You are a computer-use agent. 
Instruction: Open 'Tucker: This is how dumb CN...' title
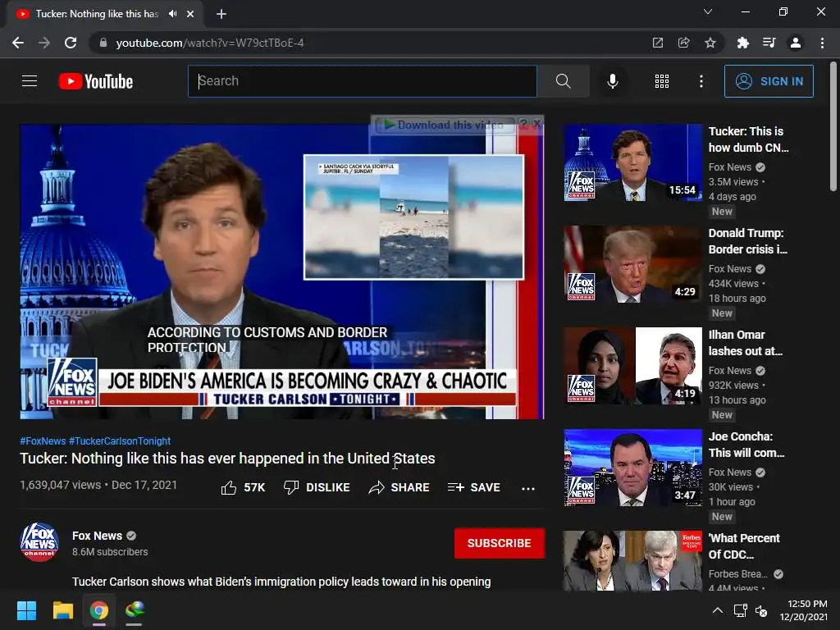point(748,139)
